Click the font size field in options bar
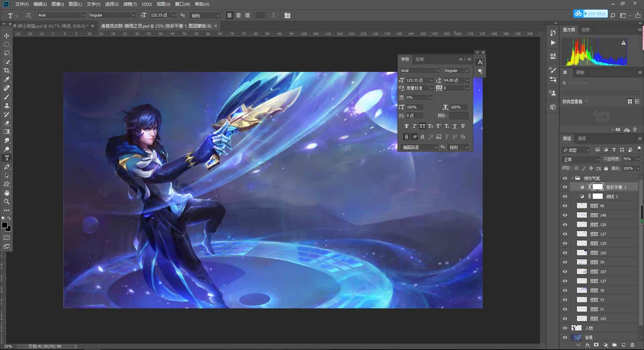644x350 pixels. point(161,15)
